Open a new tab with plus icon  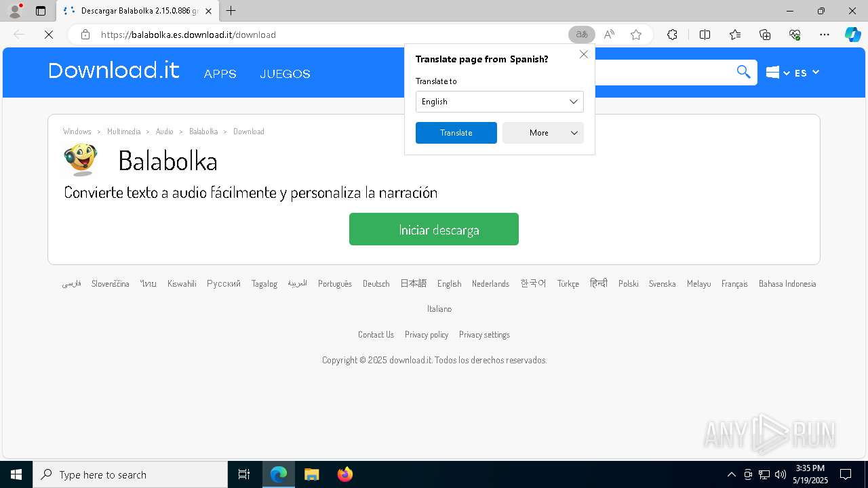(231, 11)
